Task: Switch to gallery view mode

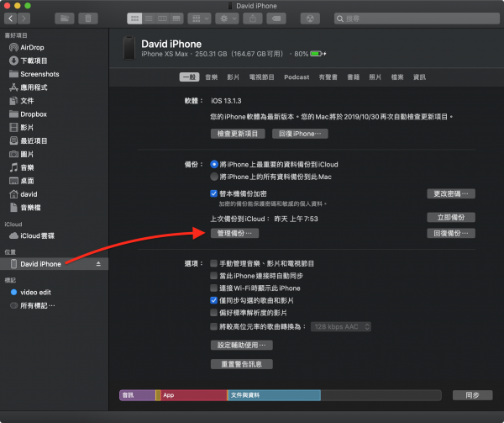Action: [176, 19]
